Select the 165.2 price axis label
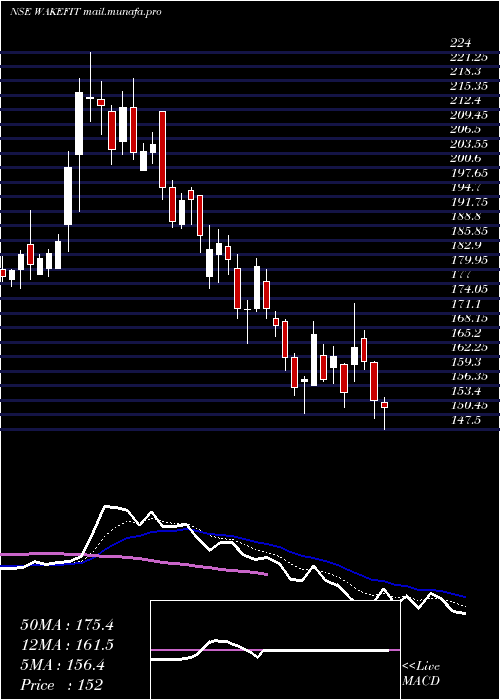This screenshot has width=500, height=700. [x=465, y=333]
